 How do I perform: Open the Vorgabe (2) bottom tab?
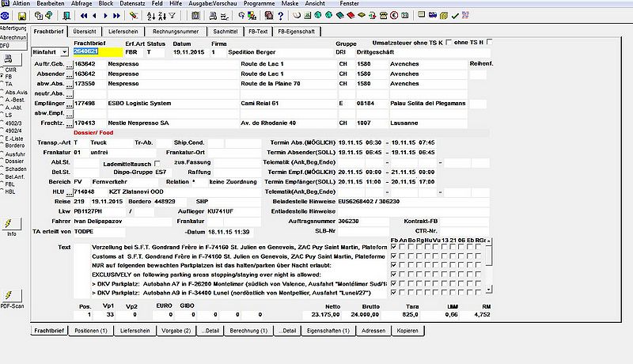coord(176,331)
